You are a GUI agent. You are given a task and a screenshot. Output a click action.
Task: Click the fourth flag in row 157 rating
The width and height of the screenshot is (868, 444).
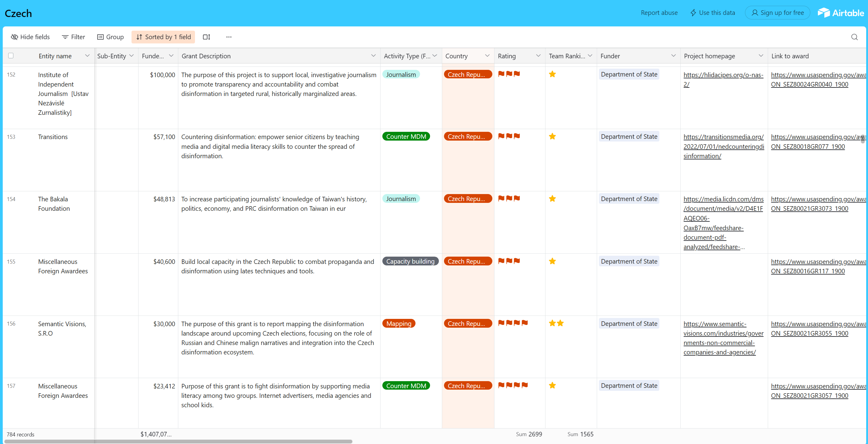[525, 385]
